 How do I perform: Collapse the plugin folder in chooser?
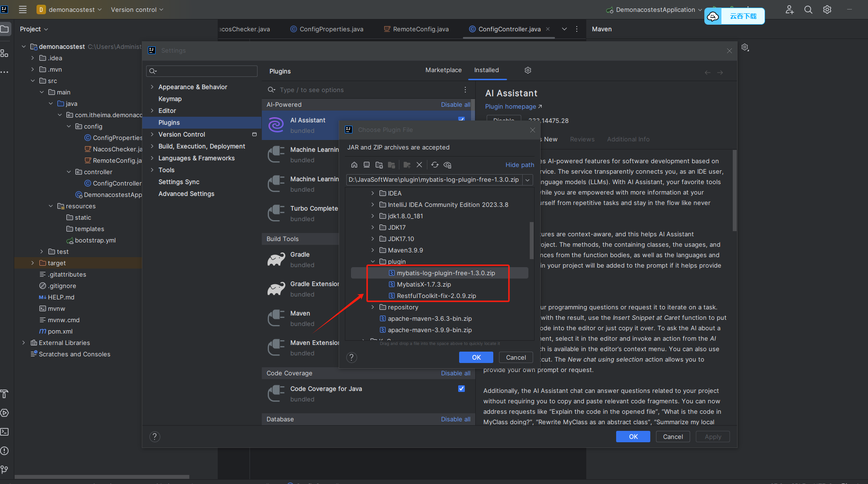[373, 261]
